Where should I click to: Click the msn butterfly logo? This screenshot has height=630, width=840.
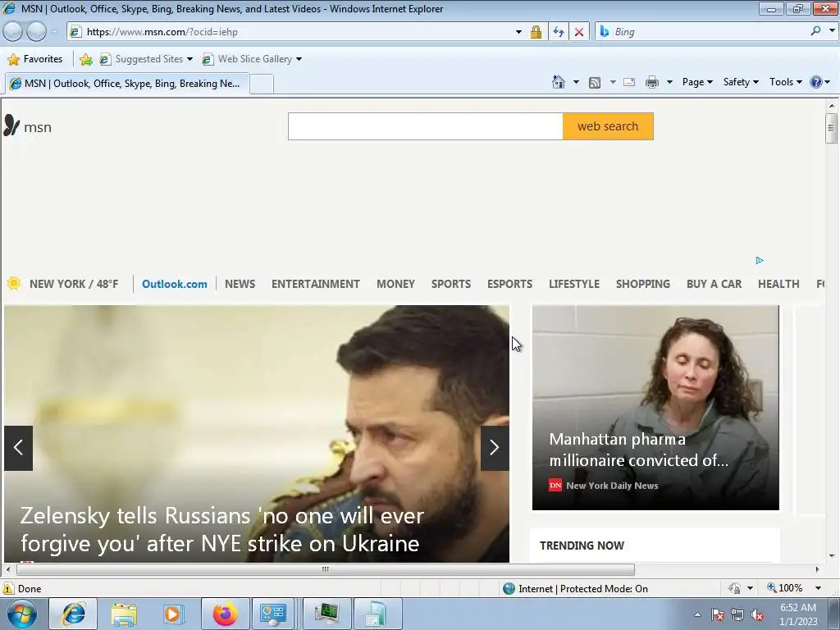coord(11,125)
